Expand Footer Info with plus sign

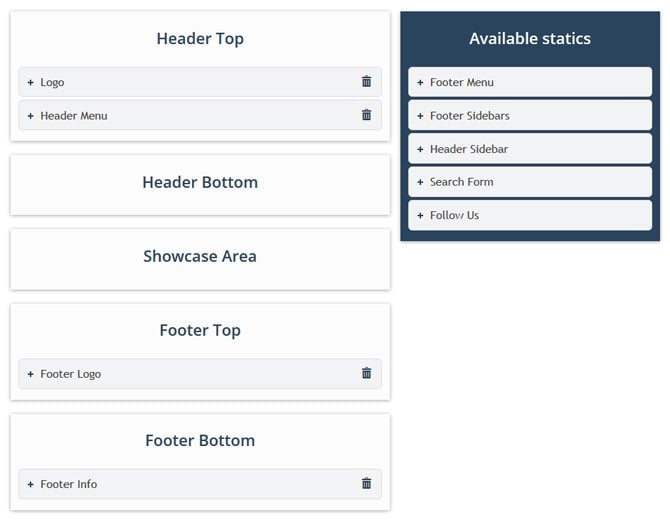(30, 484)
